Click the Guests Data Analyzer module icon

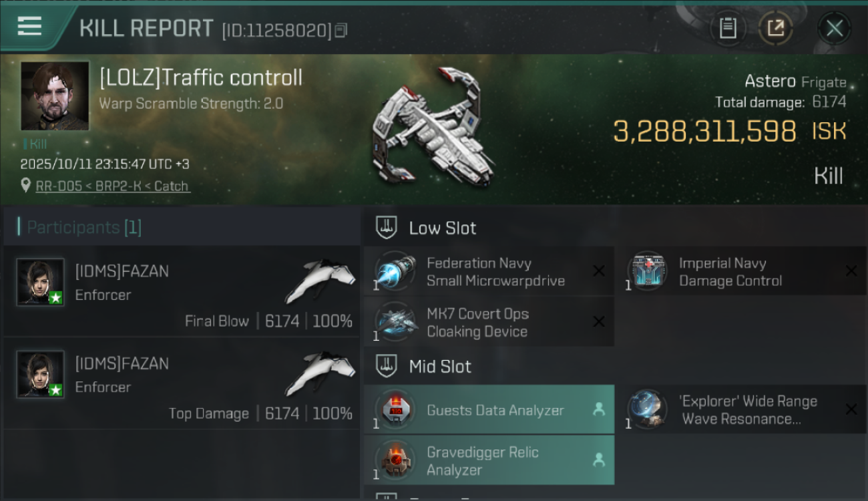396,409
